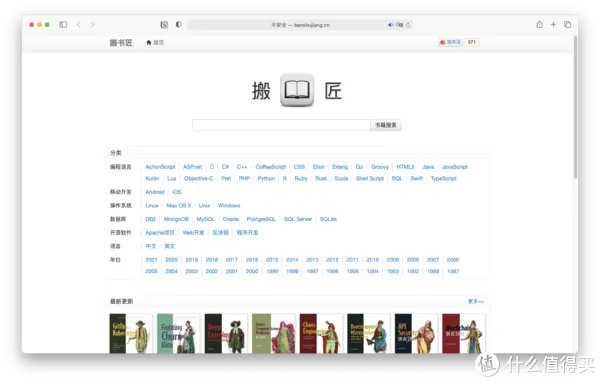Open the SQLite category link
The image size is (600, 382).
(x=328, y=219)
